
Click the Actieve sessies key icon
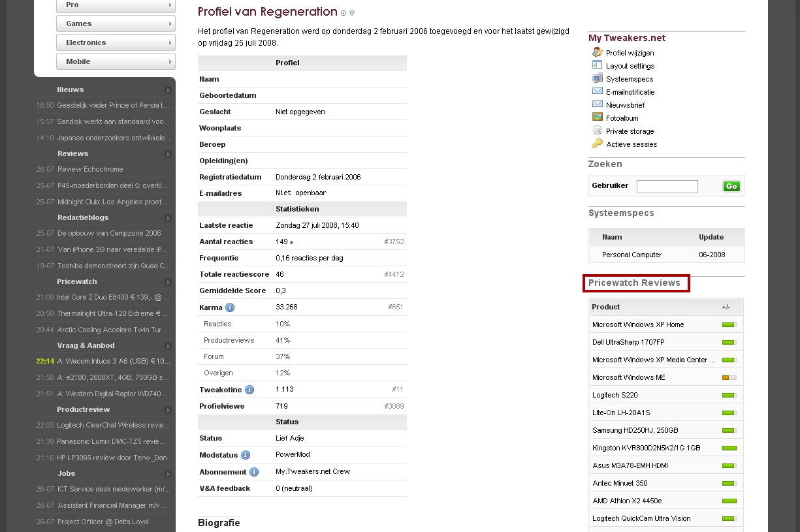[597, 144]
